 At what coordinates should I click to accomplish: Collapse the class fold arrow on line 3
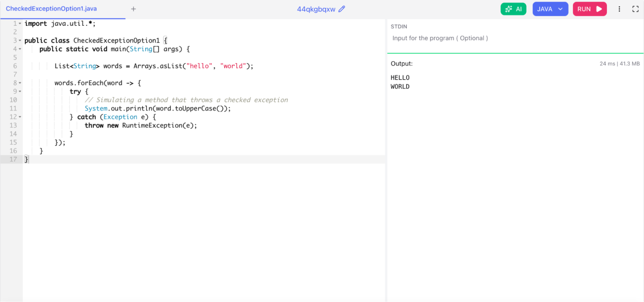(20, 41)
